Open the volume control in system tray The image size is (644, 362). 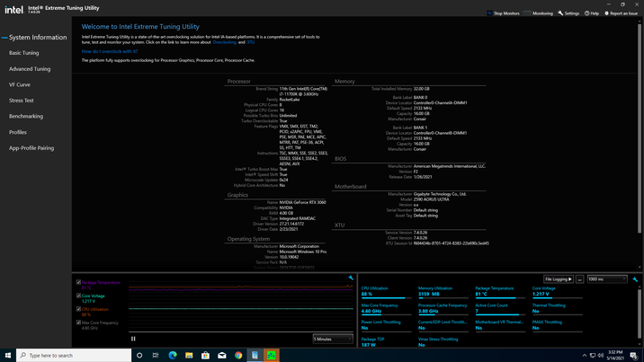[601, 355]
